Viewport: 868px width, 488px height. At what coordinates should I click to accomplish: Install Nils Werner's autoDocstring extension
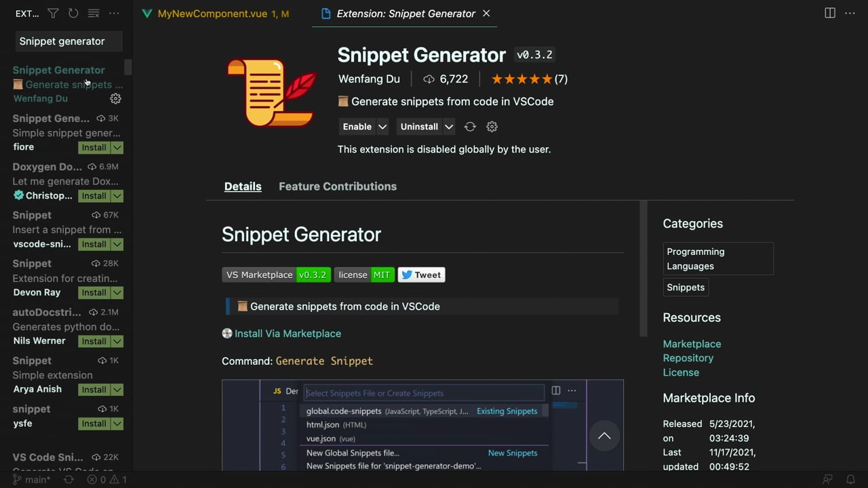coord(94,341)
